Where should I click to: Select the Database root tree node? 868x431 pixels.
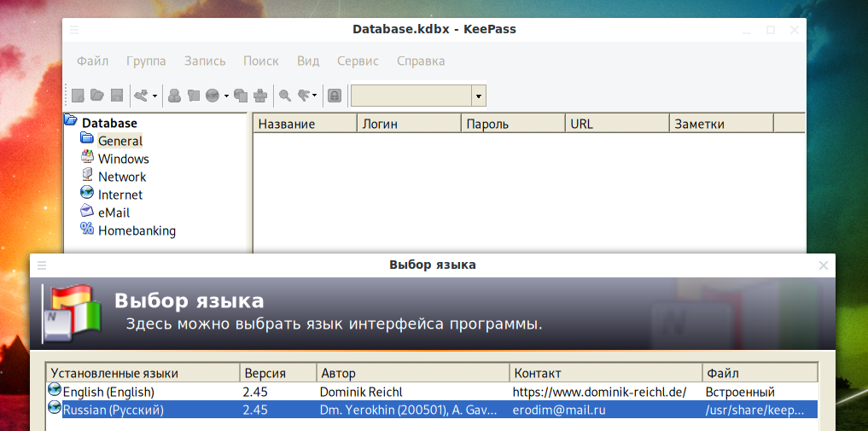[x=109, y=123]
